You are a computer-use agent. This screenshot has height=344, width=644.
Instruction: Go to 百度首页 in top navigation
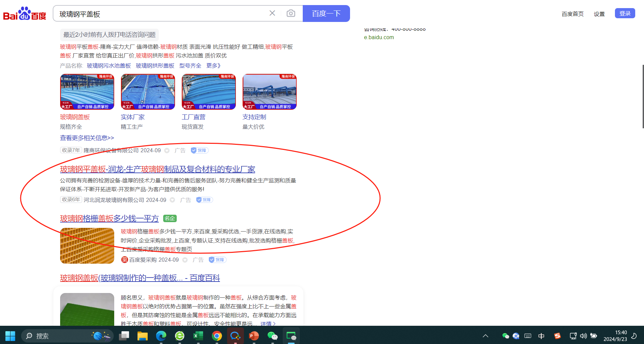point(572,14)
